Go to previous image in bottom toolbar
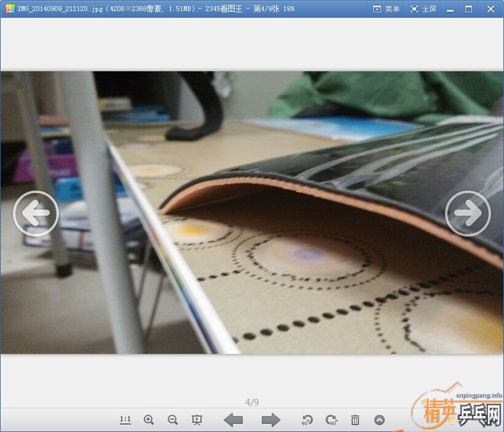 coord(233,420)
